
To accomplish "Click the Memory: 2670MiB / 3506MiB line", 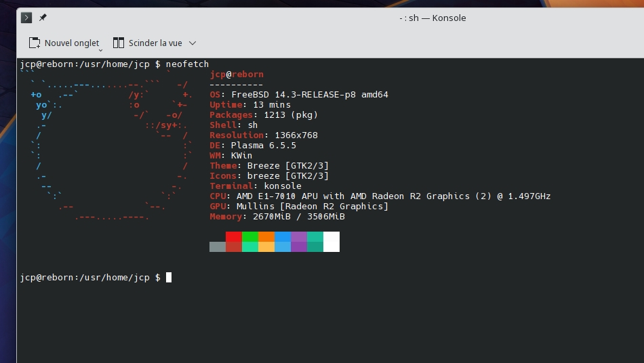I will (x=277, y=216).
